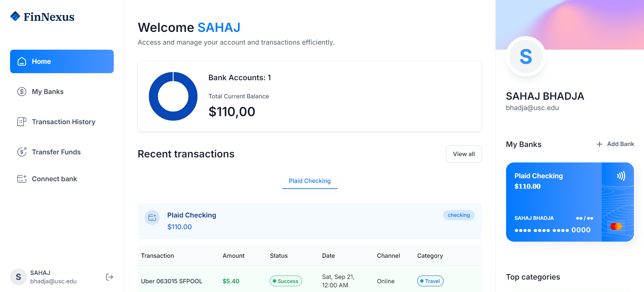Click the Add Bank link
The image size is (644, 292).
point(620,144)
